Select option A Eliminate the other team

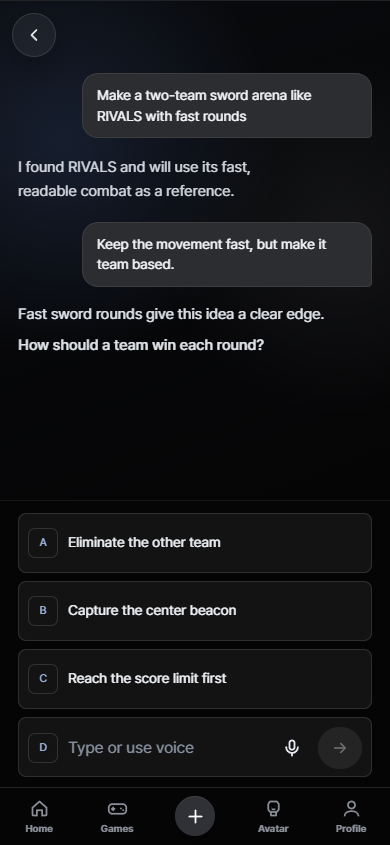pyautogui.click(x=195, y=543)
